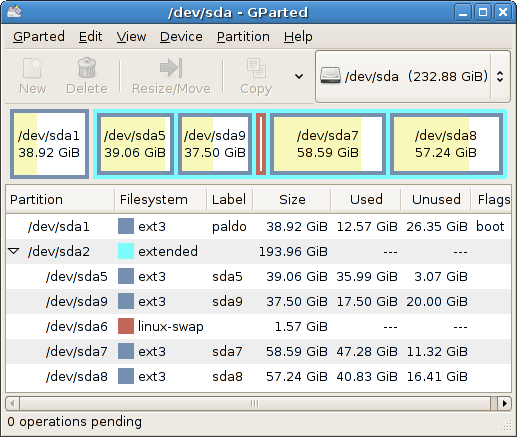
Task: Click the New partition toolbar icon
Action: pyautogui.click(x=32, y=68)
